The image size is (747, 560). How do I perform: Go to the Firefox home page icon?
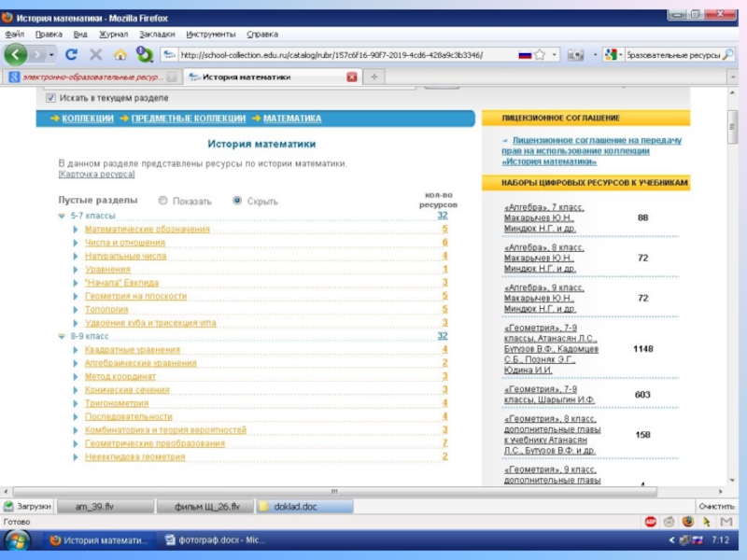point(120,54)
